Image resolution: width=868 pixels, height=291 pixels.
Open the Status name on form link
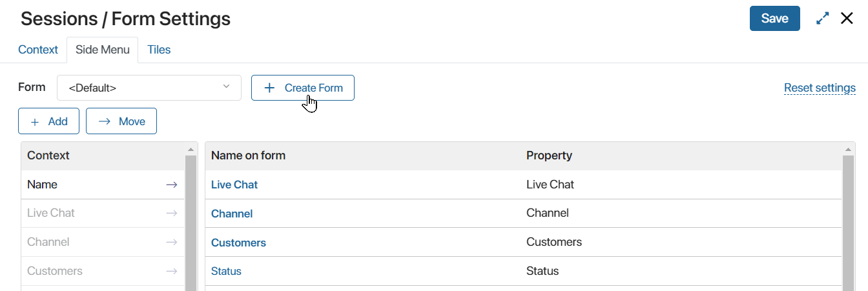coord(226,271)
